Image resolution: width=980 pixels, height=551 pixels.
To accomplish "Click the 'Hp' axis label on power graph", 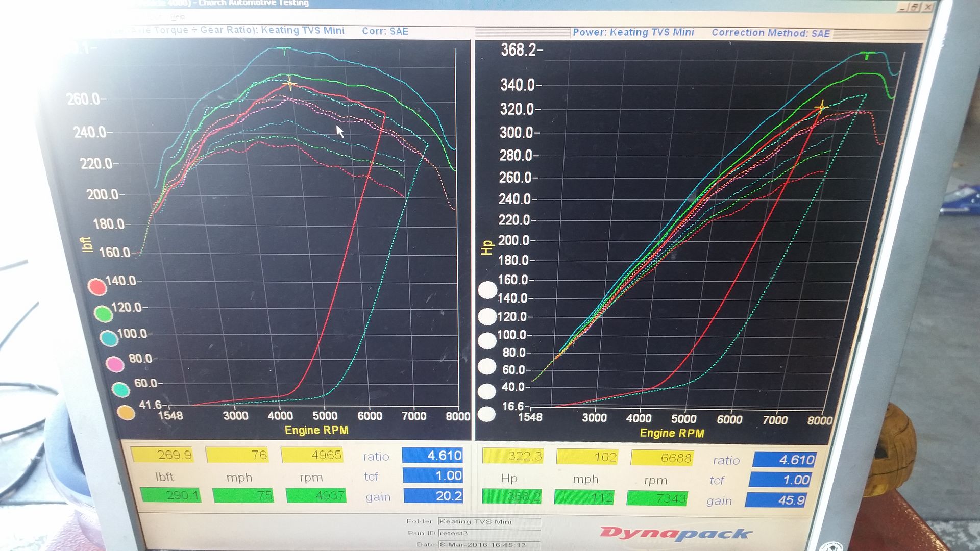I will (486, 247).
